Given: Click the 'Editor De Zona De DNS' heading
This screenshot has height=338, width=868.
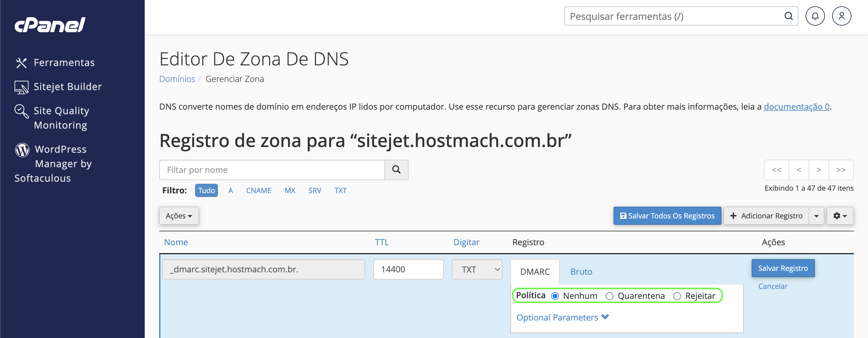Looking at the screenshot, I should (x=254, y=59).
